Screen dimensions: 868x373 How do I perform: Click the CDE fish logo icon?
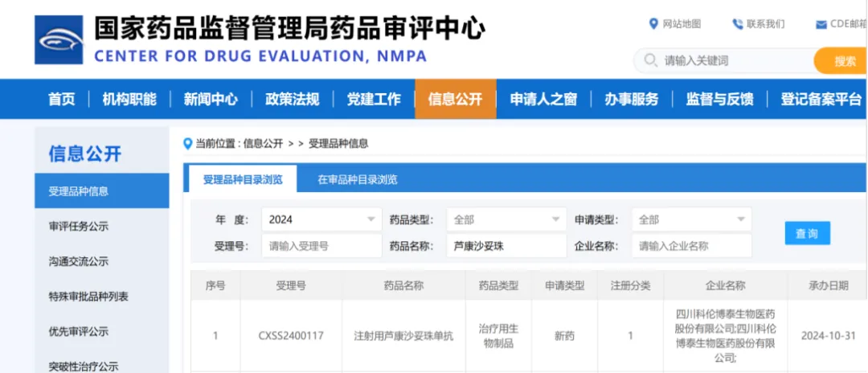(x=58, y=40)
